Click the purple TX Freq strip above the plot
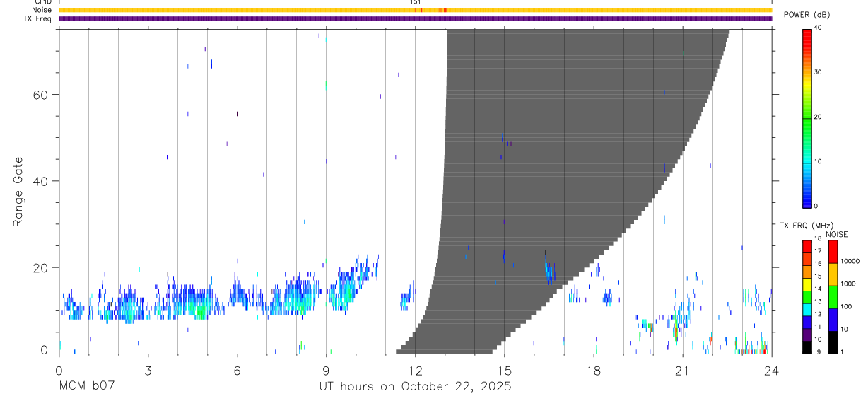This screenshot has height=401, width=868. tap(415, 18)
